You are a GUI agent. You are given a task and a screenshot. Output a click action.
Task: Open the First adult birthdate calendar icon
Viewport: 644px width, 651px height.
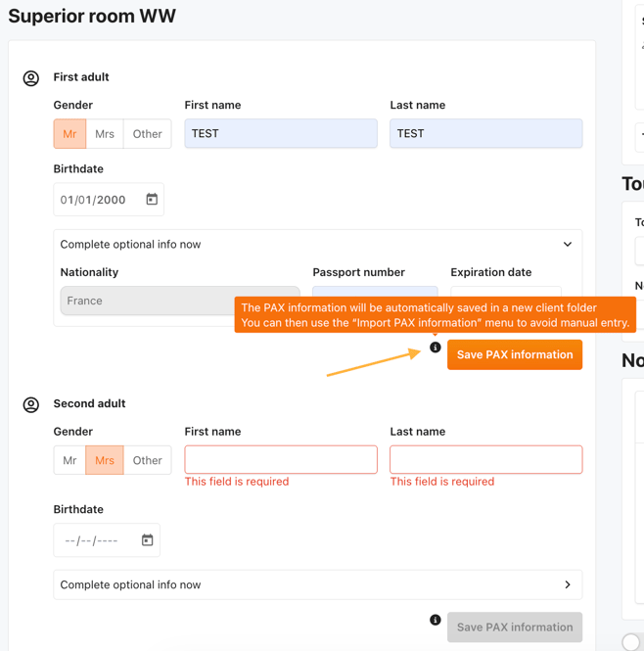[x=152, y=200]
